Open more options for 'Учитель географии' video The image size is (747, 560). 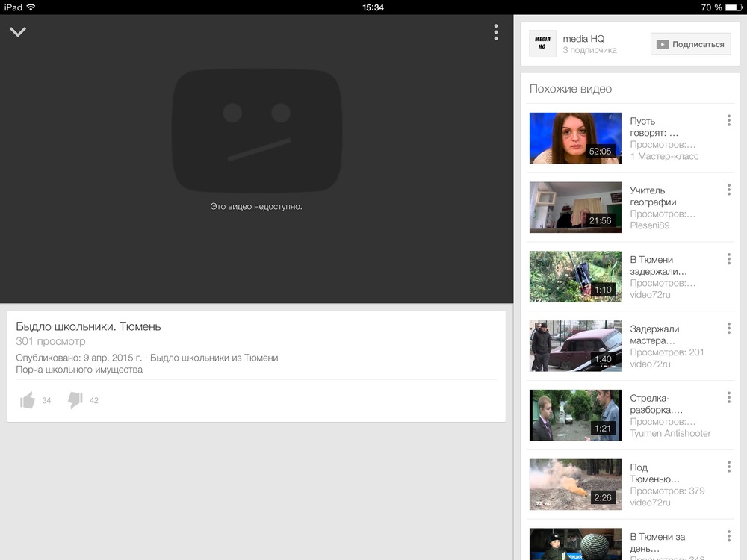[x=729, y=190]
